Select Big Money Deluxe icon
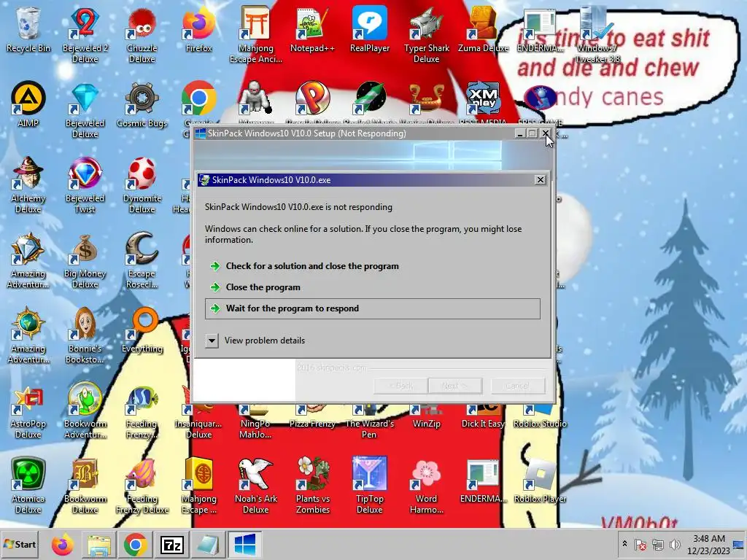 pyautogui.click(x=85, y=260)
